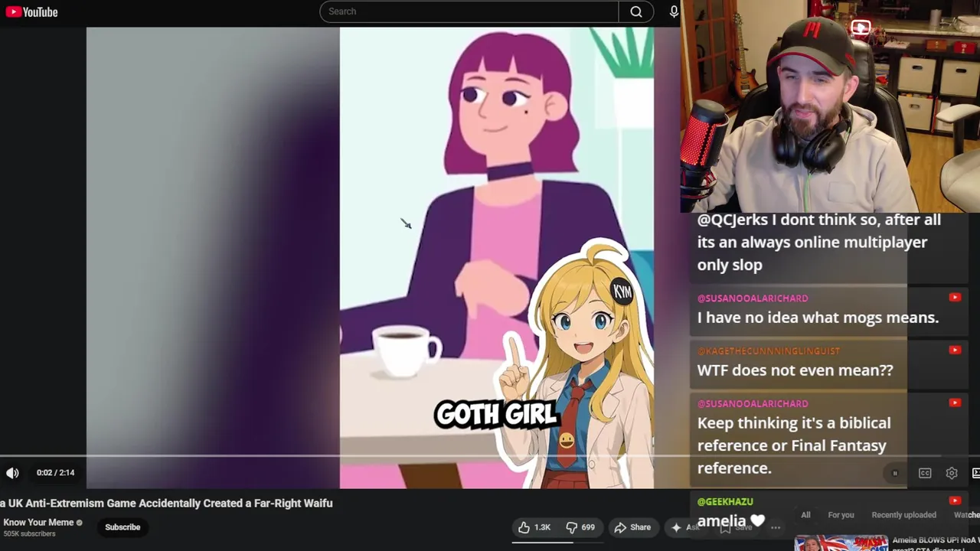Image resolution: width=980 pixels, height=551 pixels.
Task: Click the streamer's webcam feed
Action: [x=830, y=106]
